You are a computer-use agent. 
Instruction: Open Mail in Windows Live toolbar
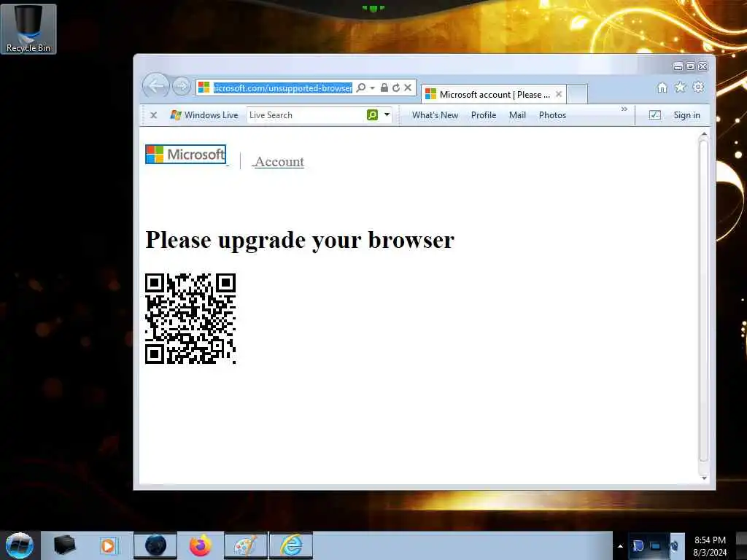pos(517,114)
